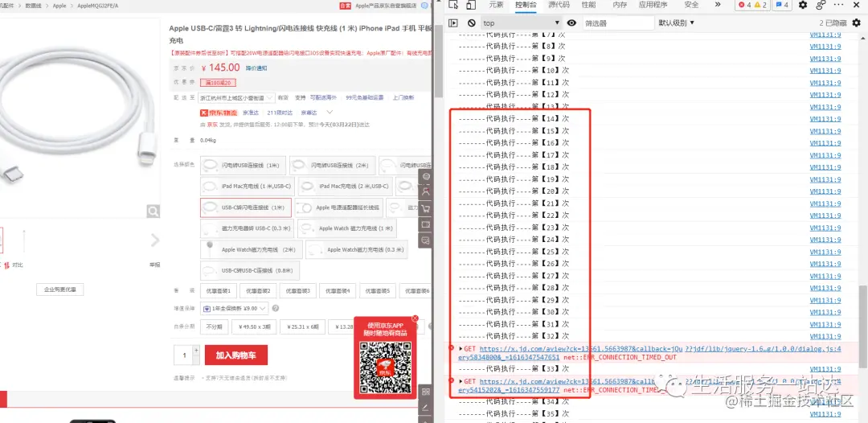The image size is (868, 423).
Task: Select the ¥49.50 x 3期 installment option
Action: (253, 326)
